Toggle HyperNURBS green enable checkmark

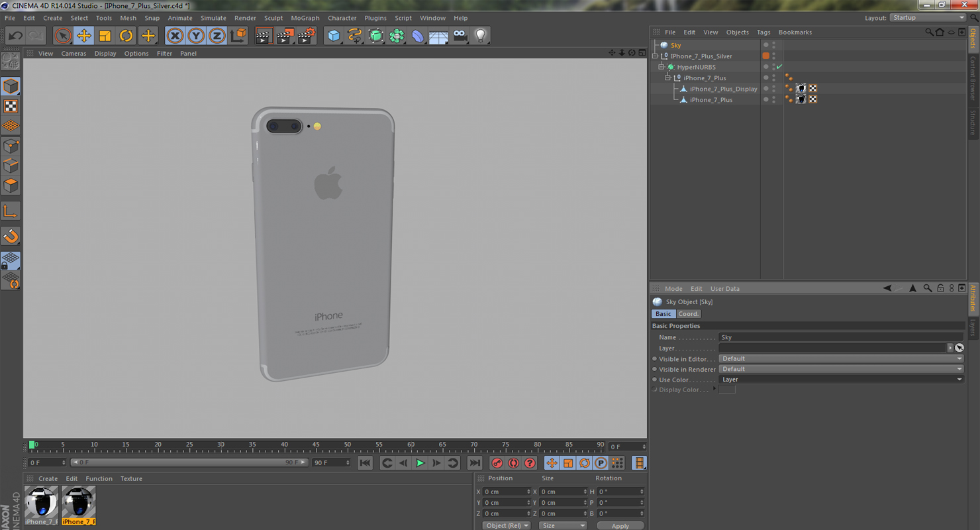pos(780,67)
